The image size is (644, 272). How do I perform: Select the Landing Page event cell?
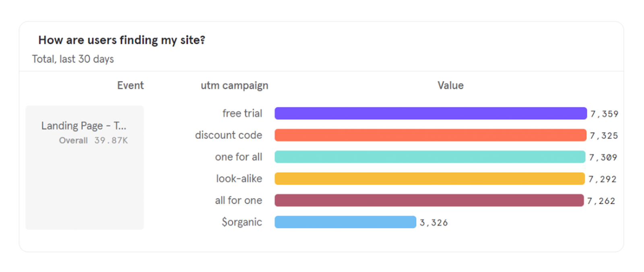85,168
